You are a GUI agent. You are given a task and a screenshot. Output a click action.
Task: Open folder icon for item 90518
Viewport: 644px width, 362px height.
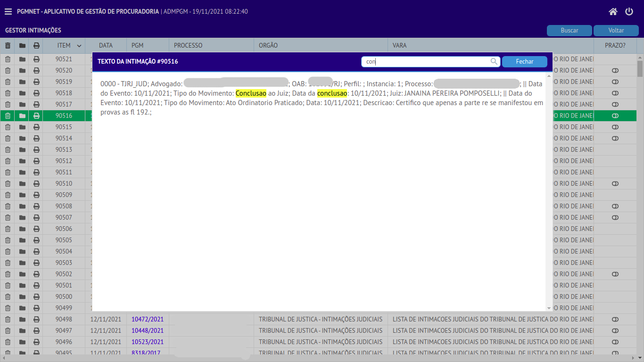pyautogui.click(x=22, y=93)
